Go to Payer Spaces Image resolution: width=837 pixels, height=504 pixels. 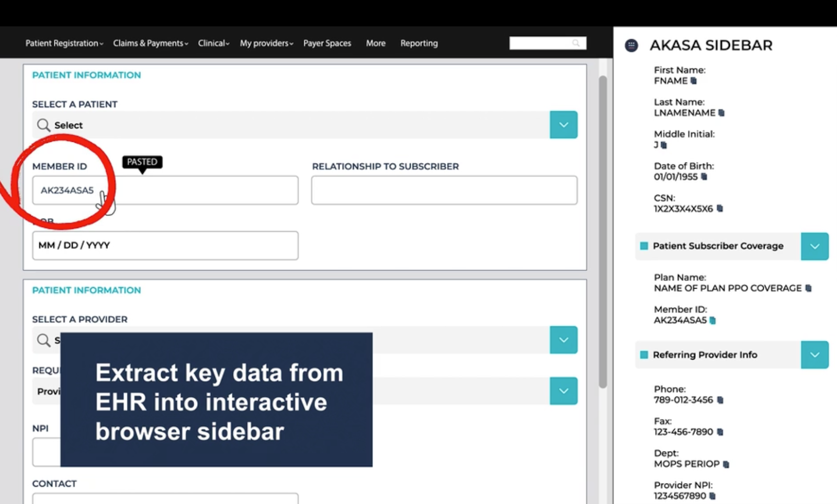[x=327, y=43]
